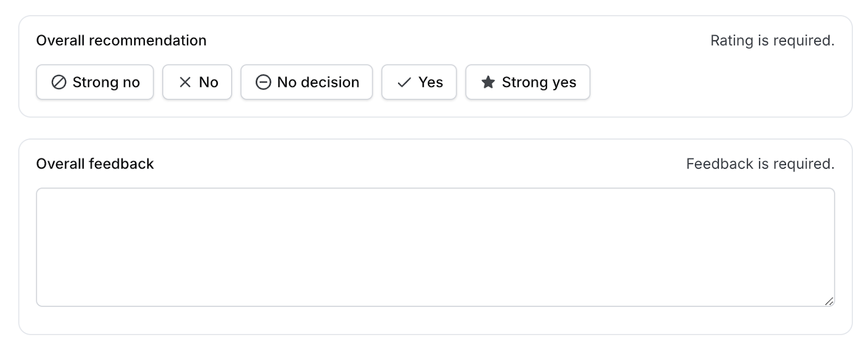The image size is (868, 346).
Task: Choose the Strong yes rating
Action: point(528,82)
